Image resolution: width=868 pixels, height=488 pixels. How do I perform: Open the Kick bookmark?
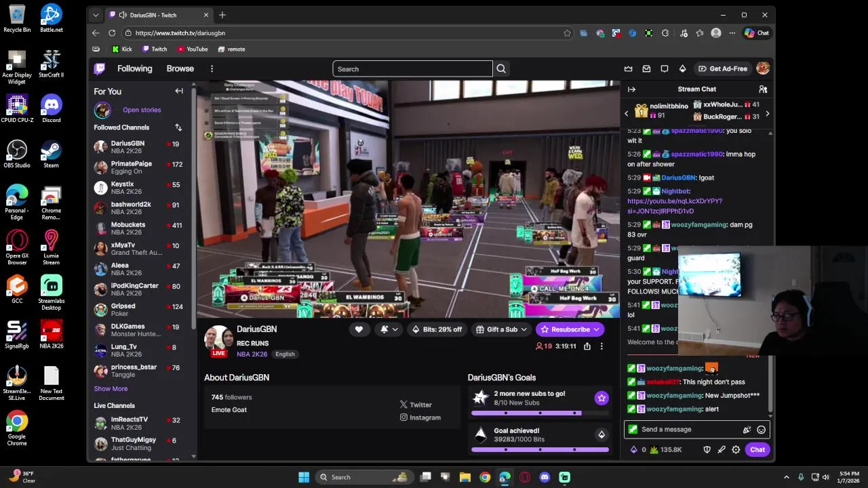pos(122,49)
